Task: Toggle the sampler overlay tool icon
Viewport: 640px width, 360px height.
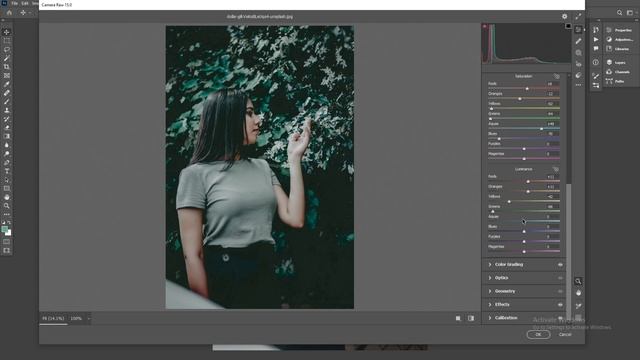Action: [x=578, y=306]
